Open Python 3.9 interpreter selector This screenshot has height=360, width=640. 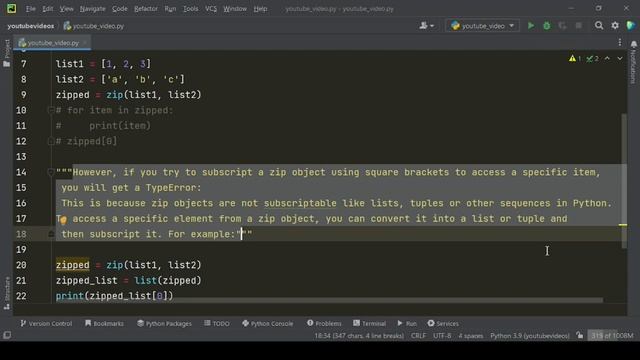click(x=530, y=336)
